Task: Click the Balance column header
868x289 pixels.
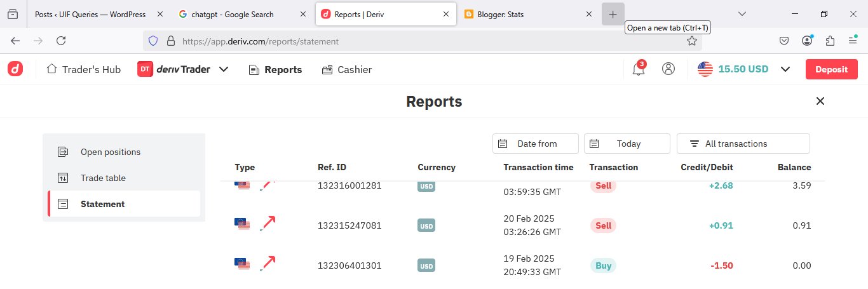Action: [x=794, y=168]
